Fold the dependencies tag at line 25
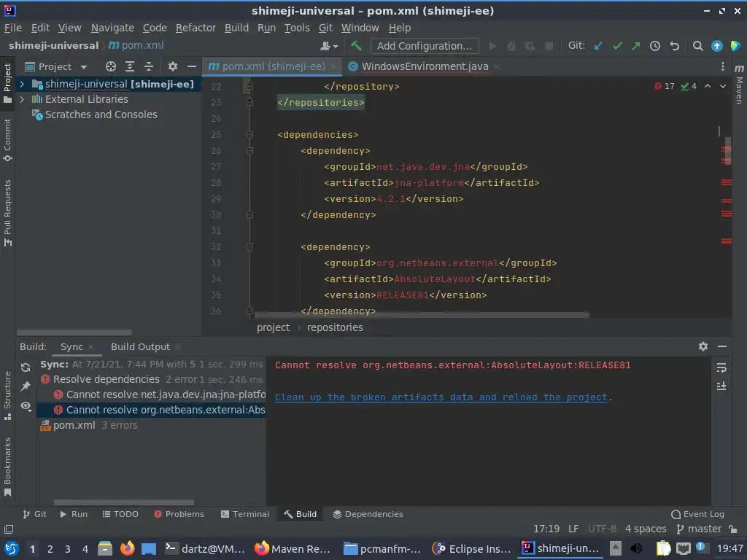 (x=249, y=135)
